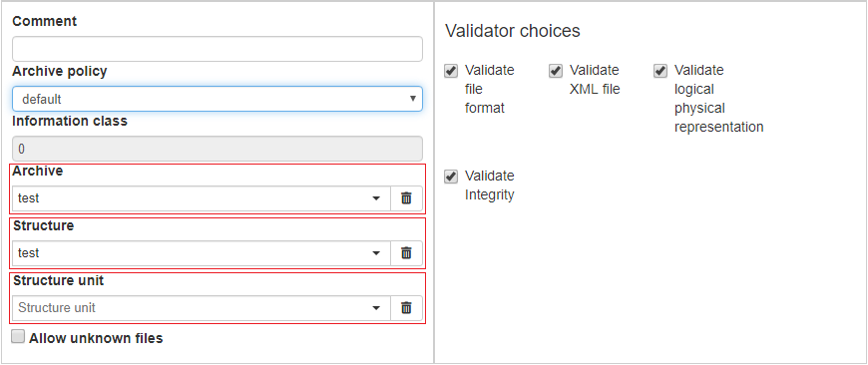
Task: Expand the Structure dropdown caret
Action: click(x=376, y=252)
